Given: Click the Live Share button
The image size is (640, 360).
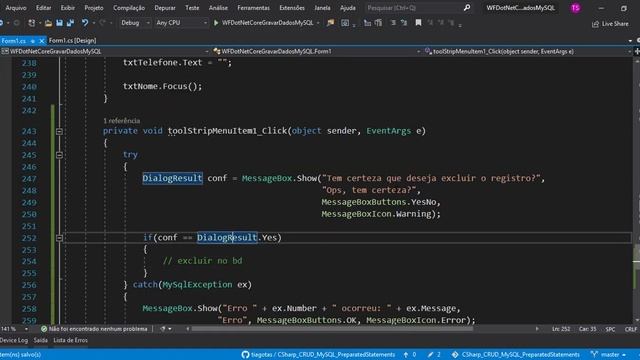Looking at the screenshot, I should coord(610,24).
